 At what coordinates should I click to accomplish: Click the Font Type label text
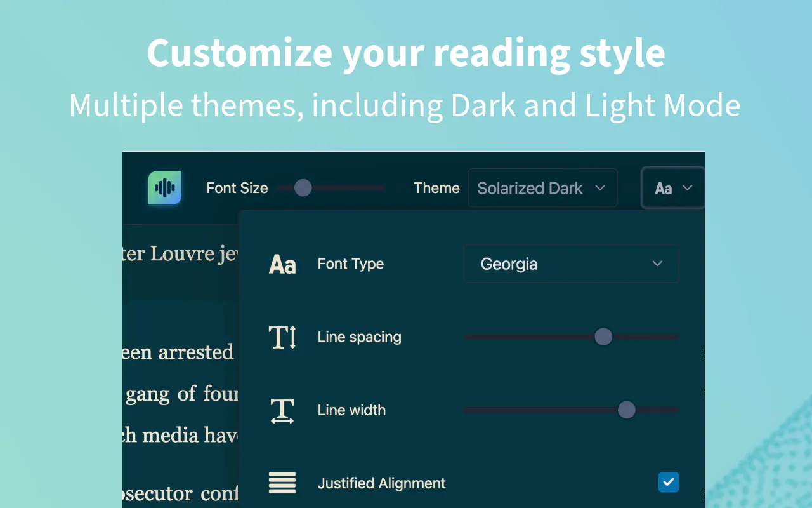pos(351,264)
